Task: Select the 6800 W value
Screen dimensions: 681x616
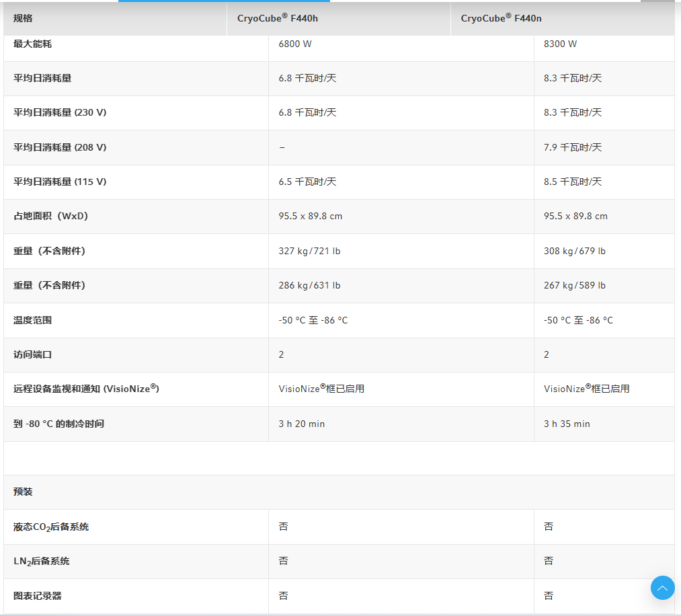Action: 295,44
